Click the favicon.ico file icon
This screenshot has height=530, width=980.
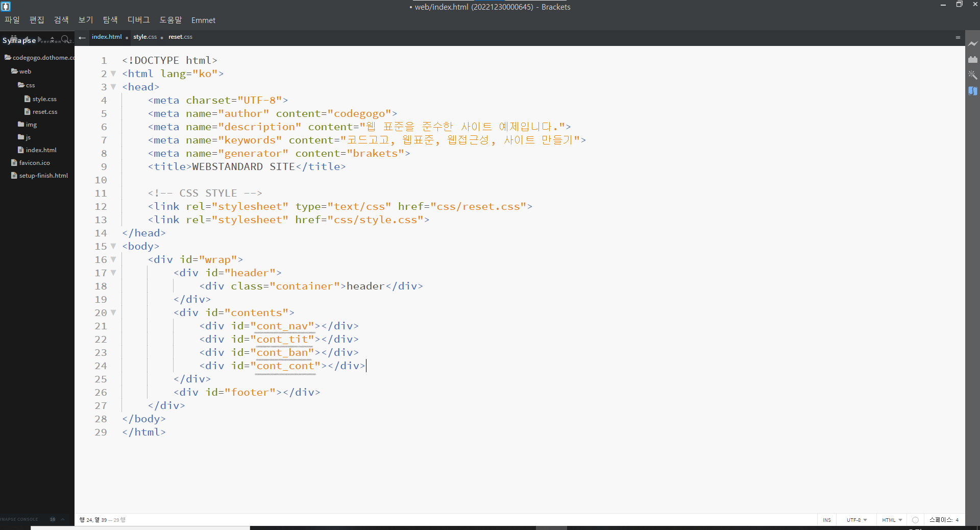point(14,163)
